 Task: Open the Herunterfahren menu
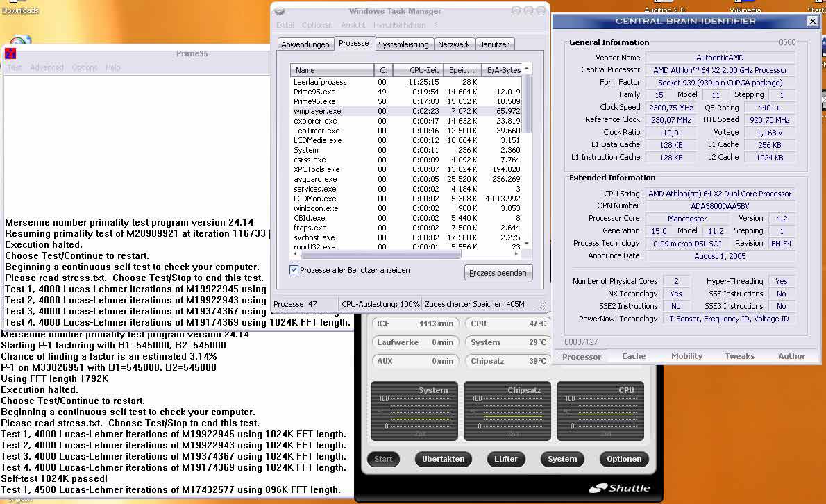point(399,25)
